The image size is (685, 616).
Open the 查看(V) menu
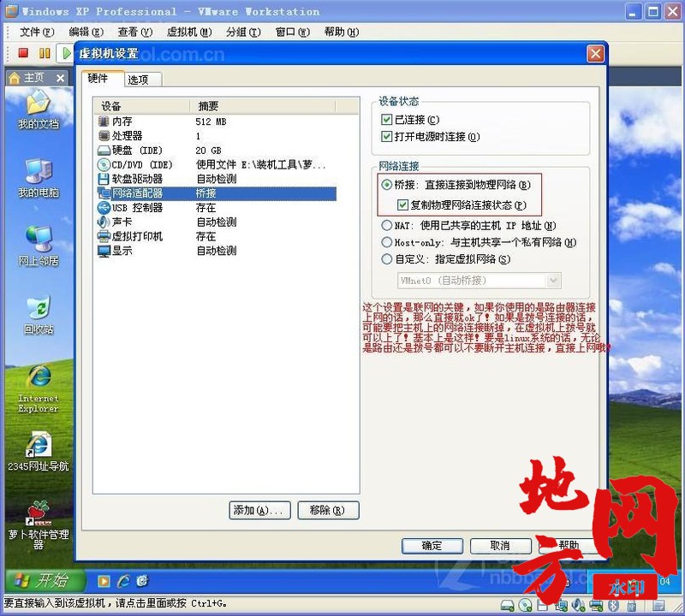[x=135, y=32]
